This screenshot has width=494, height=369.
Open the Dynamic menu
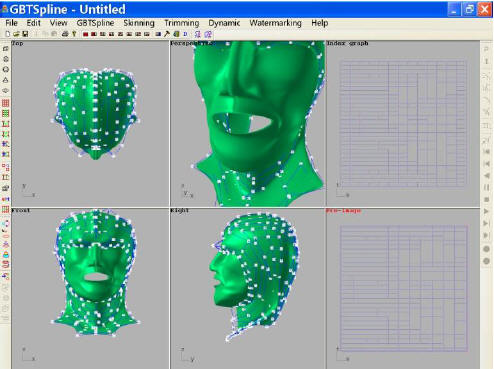click(224, 23)
